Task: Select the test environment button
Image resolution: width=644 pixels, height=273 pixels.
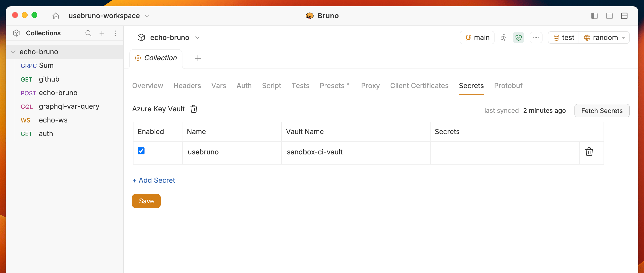Action: pyautogui.click(x=564, y=38)
